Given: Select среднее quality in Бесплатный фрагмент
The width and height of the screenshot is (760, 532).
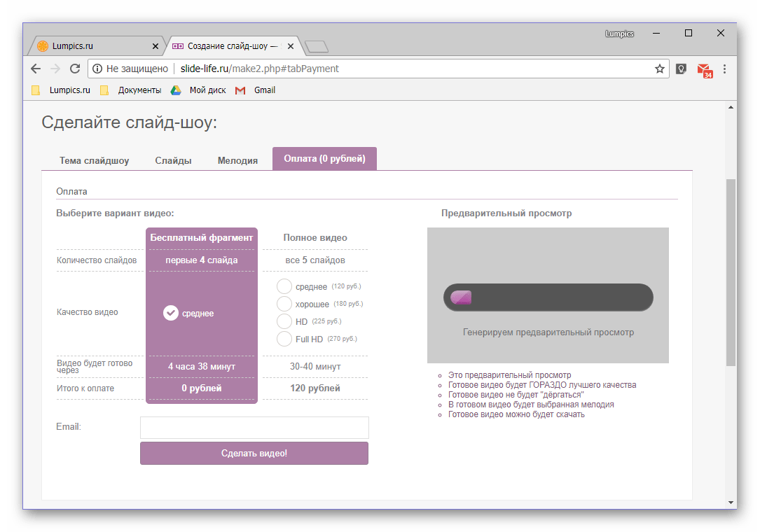Looking at the screenshot, I should (x=171, y=313).
